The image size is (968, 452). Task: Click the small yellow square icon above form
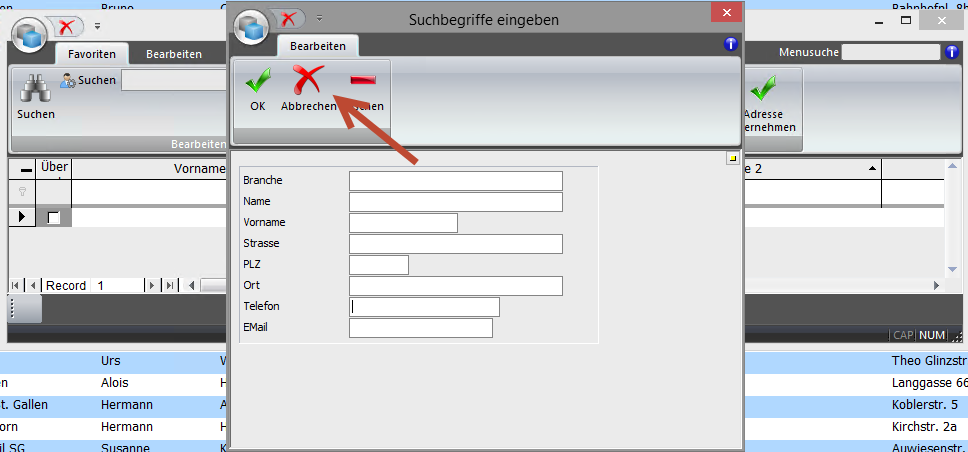click(732, 158)
